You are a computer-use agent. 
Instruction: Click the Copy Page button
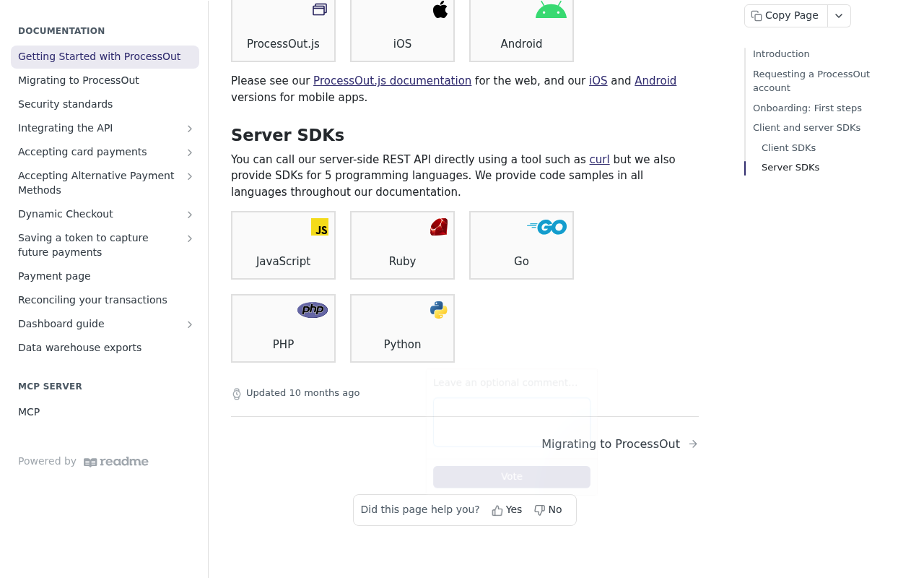[786, 16]
